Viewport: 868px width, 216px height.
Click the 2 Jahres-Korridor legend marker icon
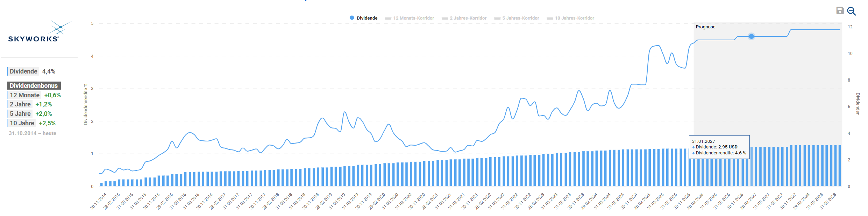pos(444,18)
